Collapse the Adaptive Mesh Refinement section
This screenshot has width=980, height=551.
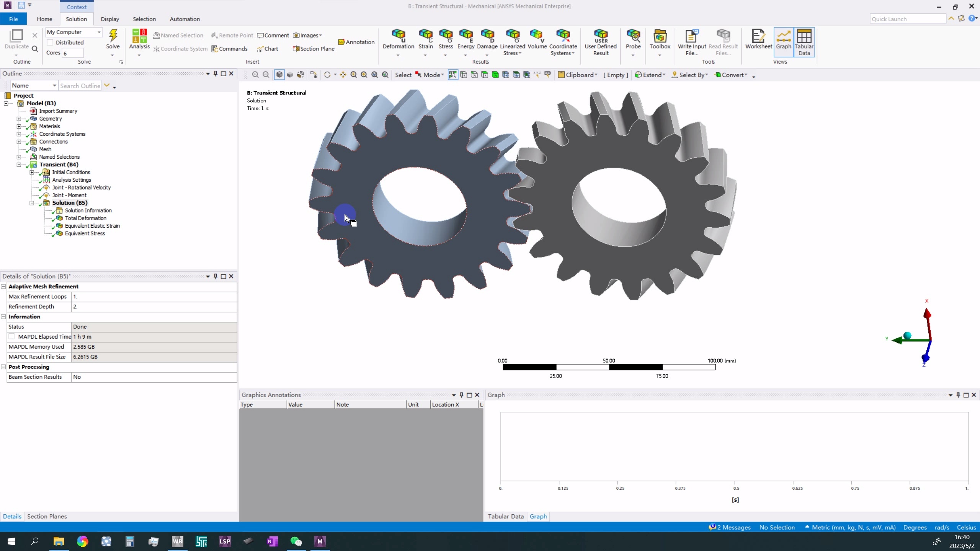3,286
